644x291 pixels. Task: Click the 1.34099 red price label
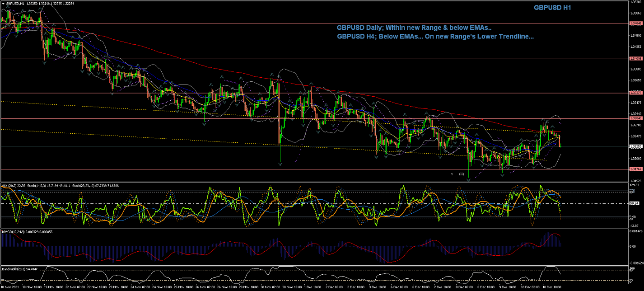coord(635,59)
